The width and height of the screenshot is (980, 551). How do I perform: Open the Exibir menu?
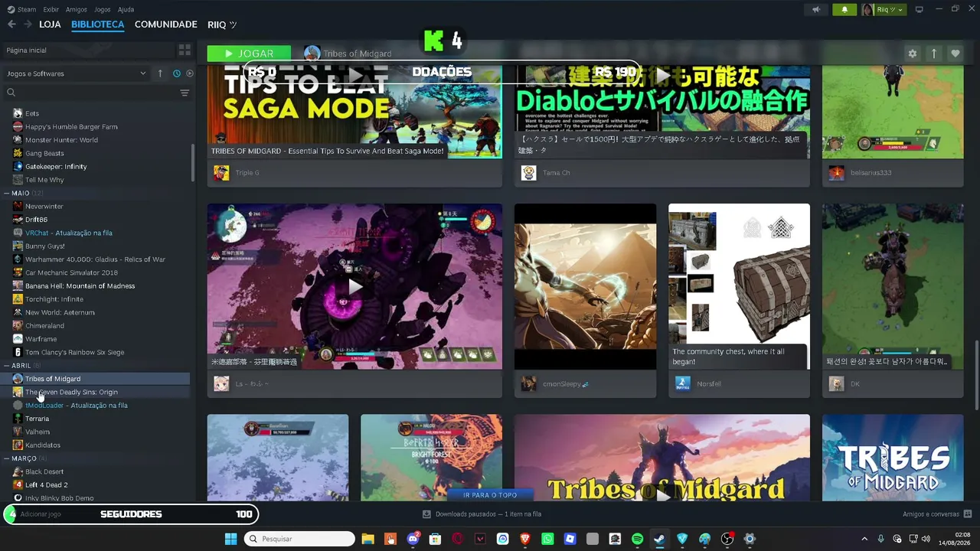(x=51, y=9)
